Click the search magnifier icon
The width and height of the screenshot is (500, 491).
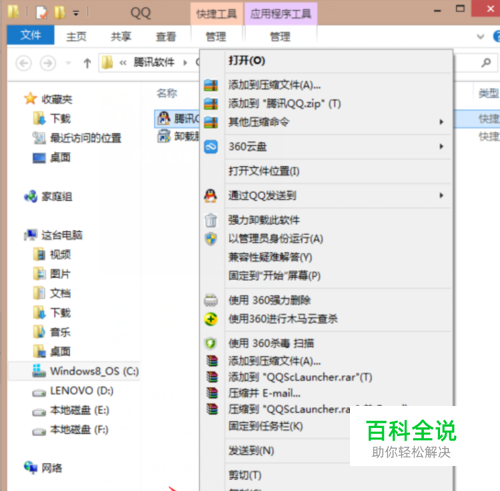coord(486,62)
